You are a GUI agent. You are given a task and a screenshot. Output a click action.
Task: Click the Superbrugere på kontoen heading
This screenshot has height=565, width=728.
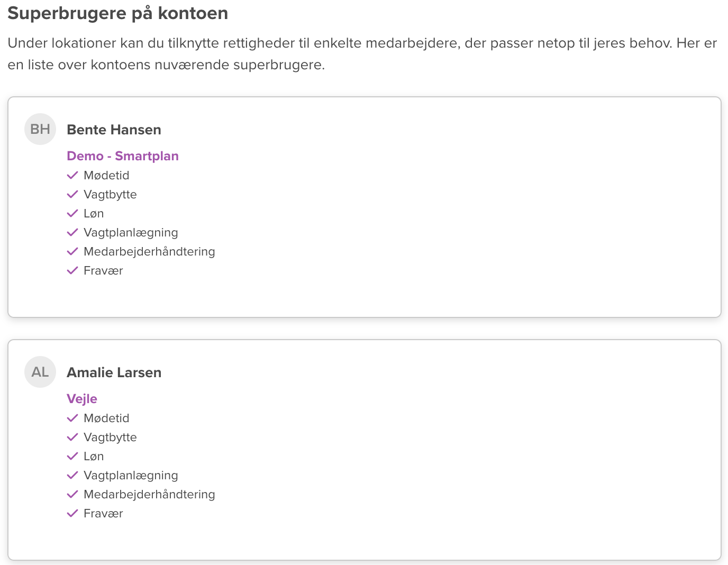(118, 13)
